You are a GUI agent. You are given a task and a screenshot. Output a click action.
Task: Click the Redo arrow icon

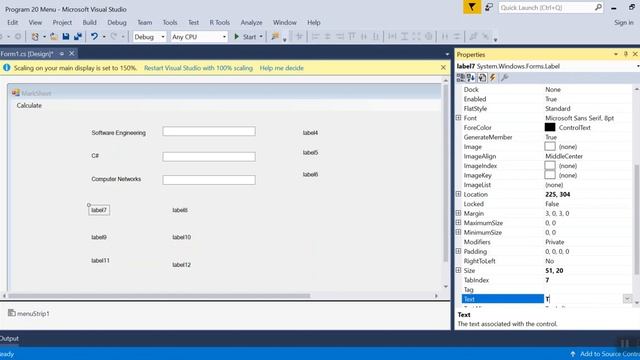pyautogui.click(x=114, y=37)
